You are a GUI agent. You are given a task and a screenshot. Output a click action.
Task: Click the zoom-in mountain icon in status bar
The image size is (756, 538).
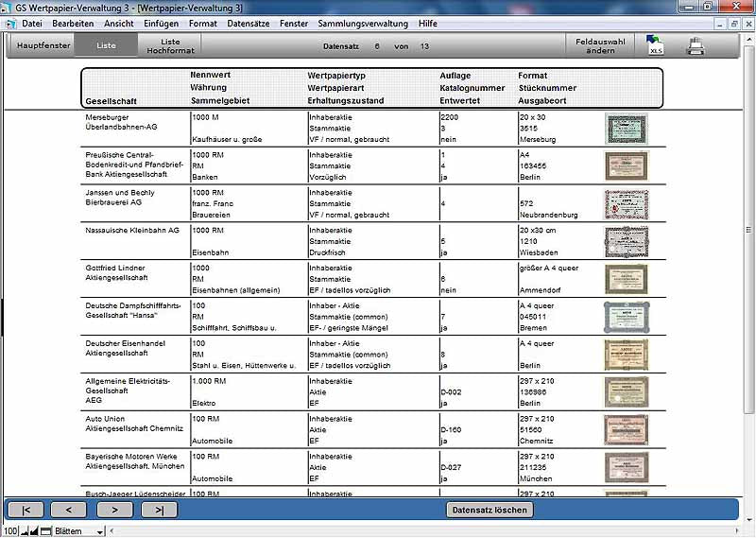(x=36, y=531)
